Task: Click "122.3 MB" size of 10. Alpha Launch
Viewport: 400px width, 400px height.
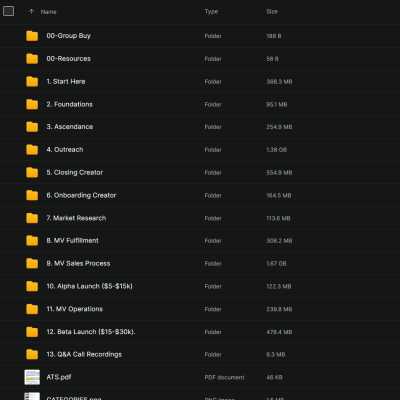Action: point(279,287)
